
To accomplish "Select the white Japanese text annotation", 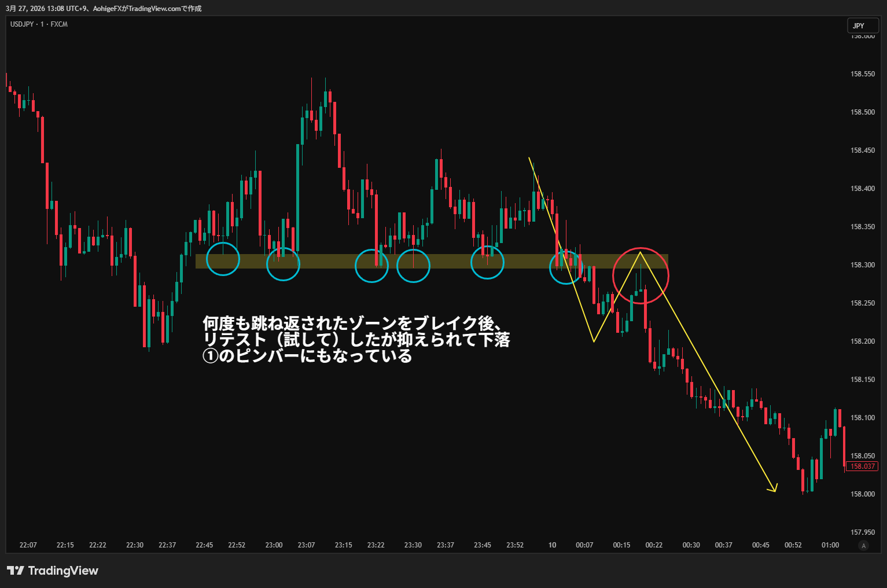I will (x=356, y=339).
